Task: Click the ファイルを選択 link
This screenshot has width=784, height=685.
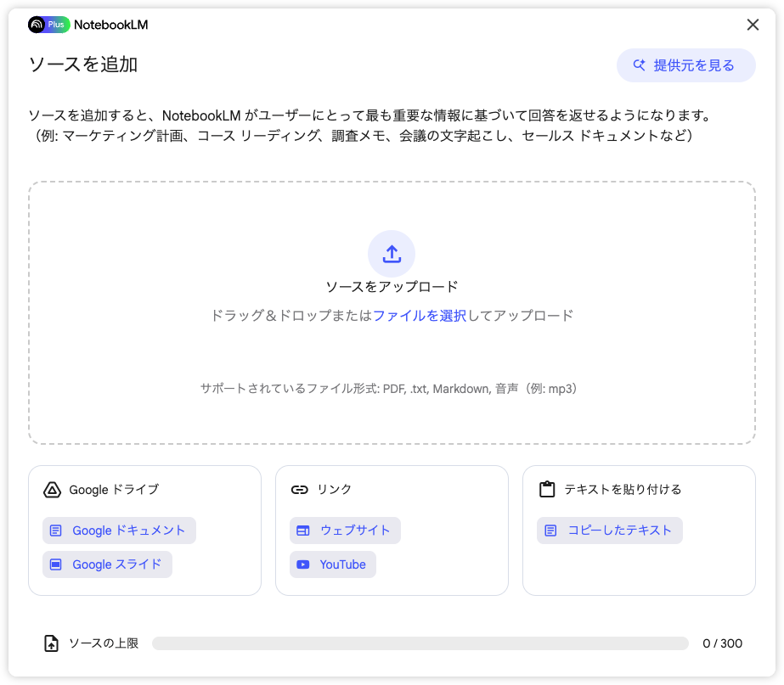Action: [419, 315]
